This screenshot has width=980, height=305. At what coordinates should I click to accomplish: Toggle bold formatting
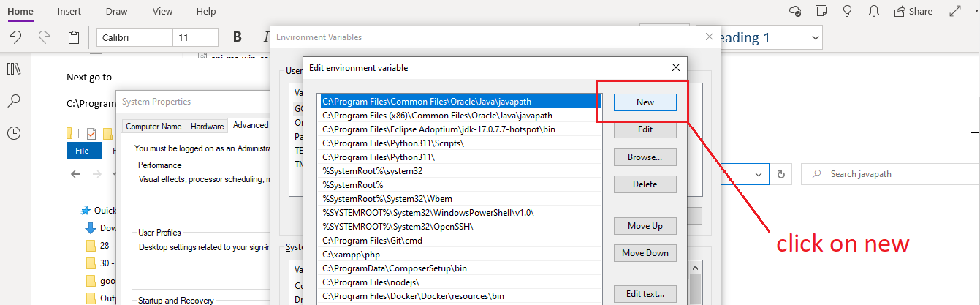(237, 37)
